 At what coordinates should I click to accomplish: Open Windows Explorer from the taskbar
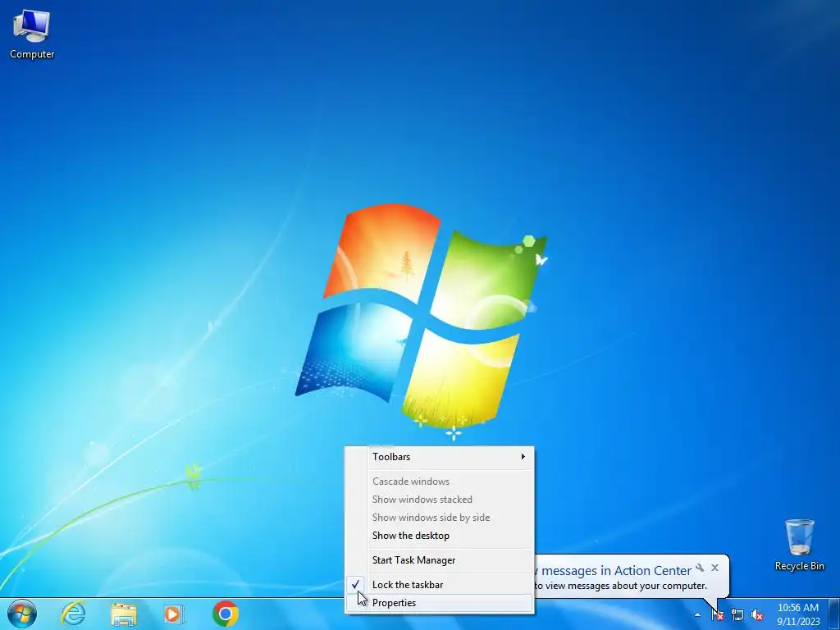pyautogui.click(x=124, y=614)
